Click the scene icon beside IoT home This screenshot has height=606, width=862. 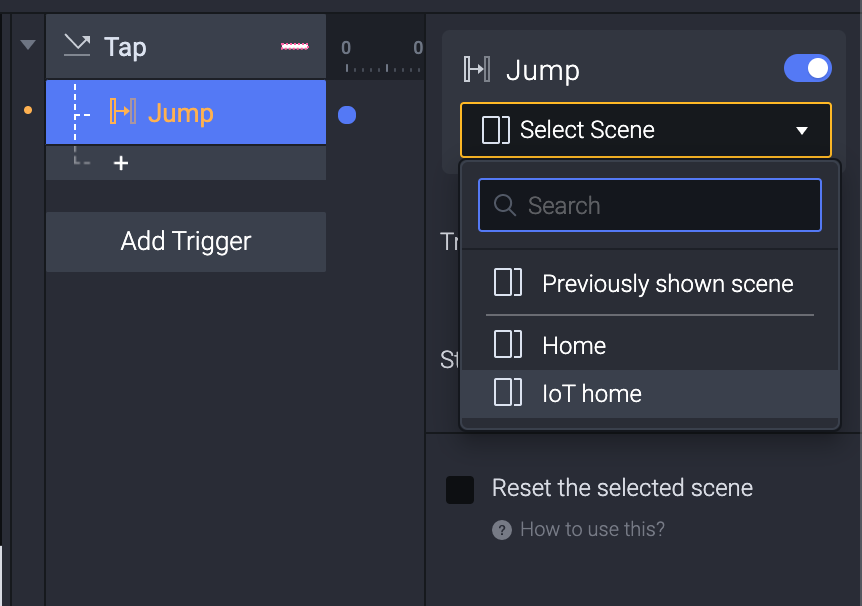click(x=508, y=393)
